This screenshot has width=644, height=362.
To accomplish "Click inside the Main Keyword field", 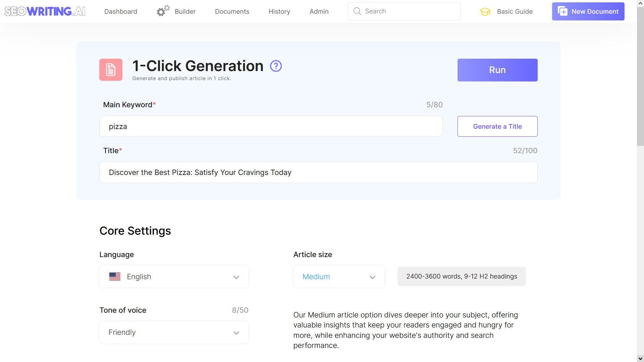I will 271,126.
